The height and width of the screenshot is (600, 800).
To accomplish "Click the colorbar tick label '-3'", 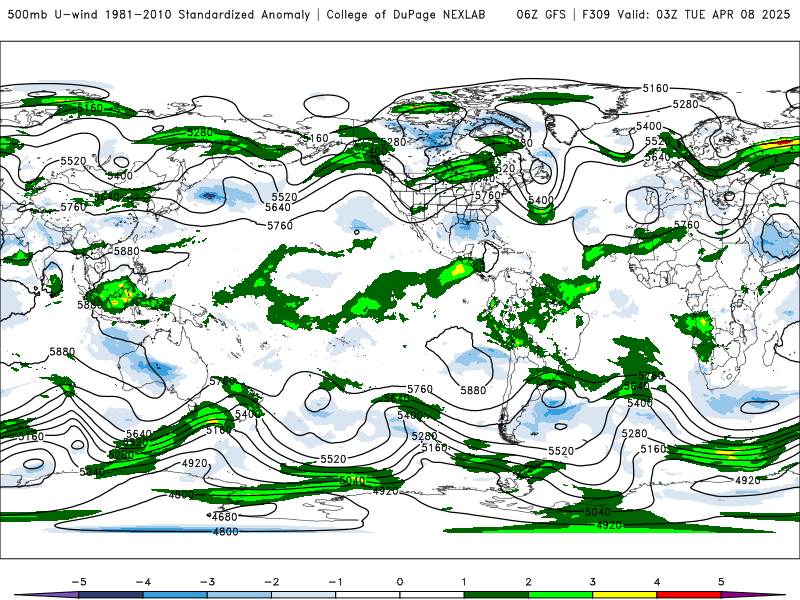I will point(207,582).
